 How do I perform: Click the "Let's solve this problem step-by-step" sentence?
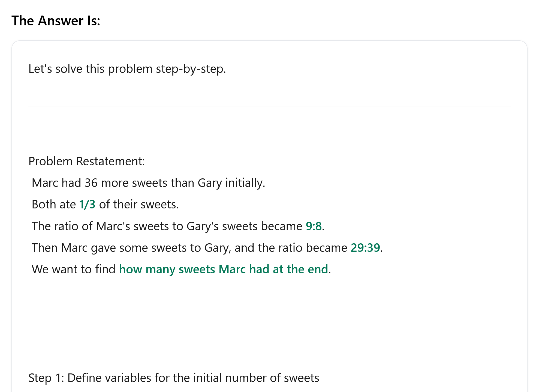pos(127,69)
